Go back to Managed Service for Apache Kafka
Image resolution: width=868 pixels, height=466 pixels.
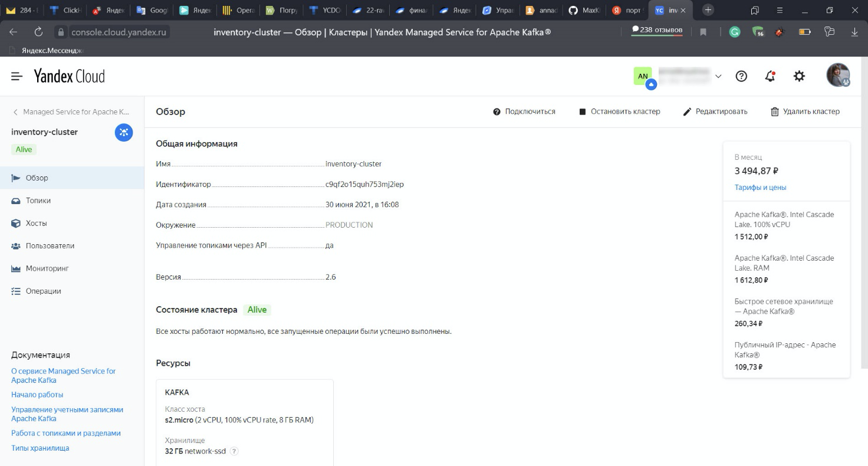(x=71, y=111)
